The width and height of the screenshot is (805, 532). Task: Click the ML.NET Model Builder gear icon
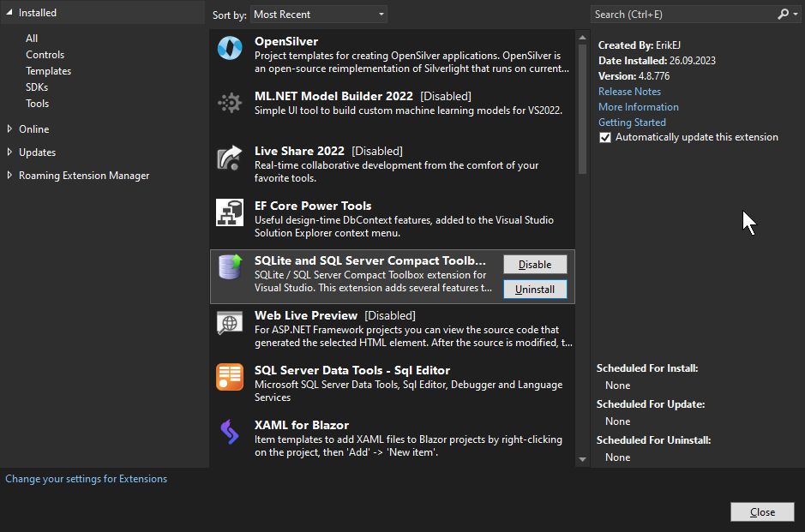click(x=230, y=103)
